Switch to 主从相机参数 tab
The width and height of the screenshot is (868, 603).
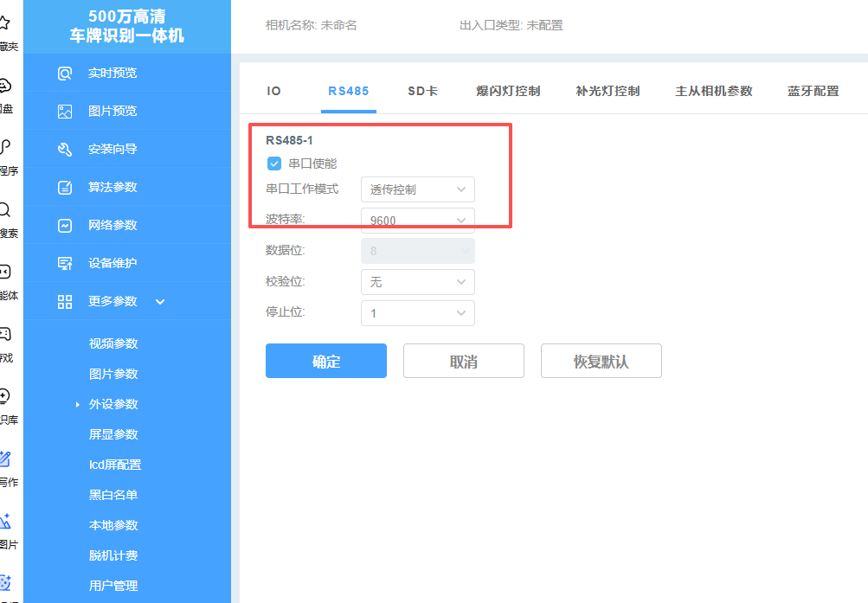714,92
